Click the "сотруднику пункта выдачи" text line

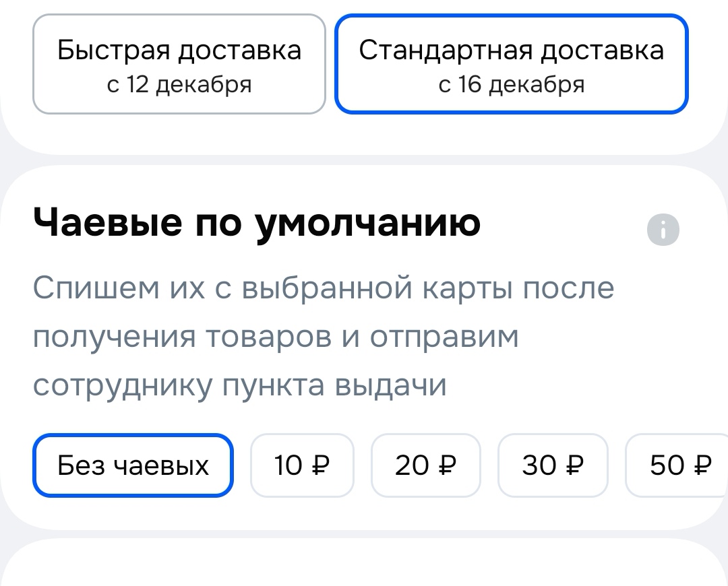(239, 385)
